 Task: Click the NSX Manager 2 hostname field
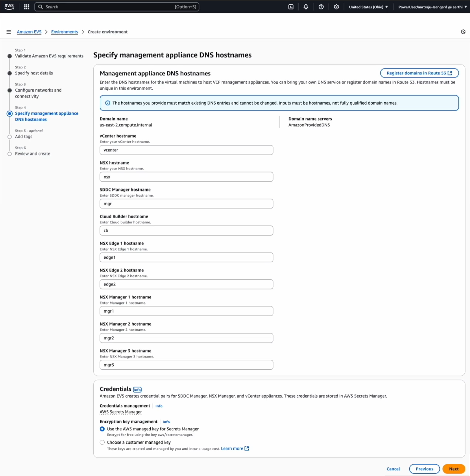[x=186, y=338]
